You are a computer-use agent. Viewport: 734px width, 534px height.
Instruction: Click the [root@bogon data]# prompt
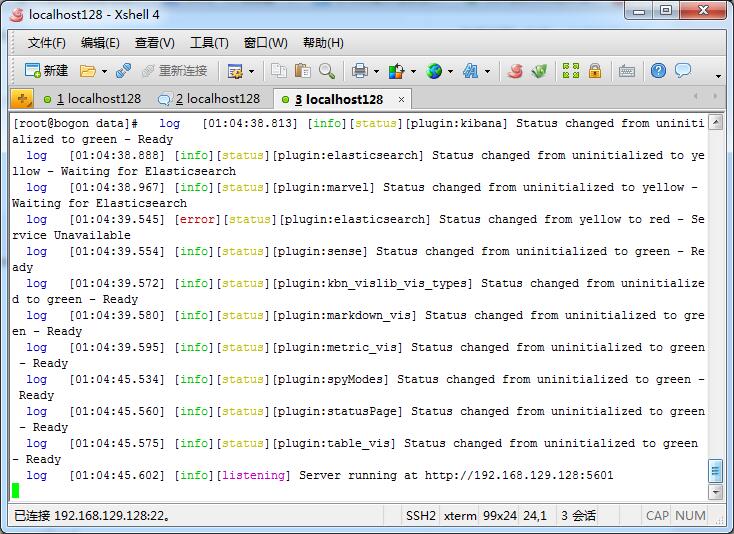click(x=75, y=124)
